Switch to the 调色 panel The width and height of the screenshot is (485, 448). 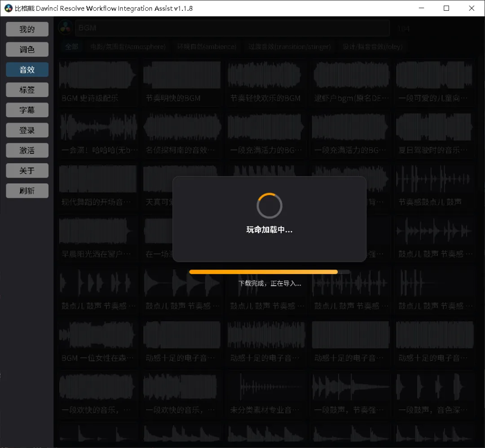point(27,49)
